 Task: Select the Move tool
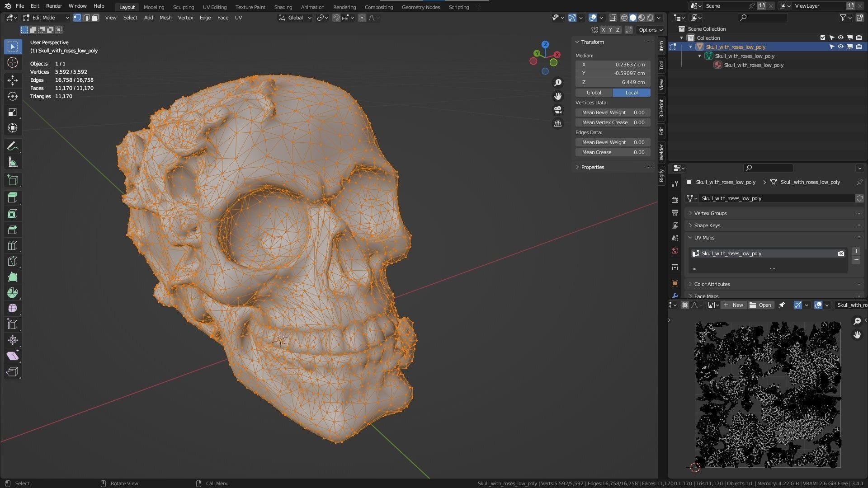pyautogui.click(x=13, y=80)
